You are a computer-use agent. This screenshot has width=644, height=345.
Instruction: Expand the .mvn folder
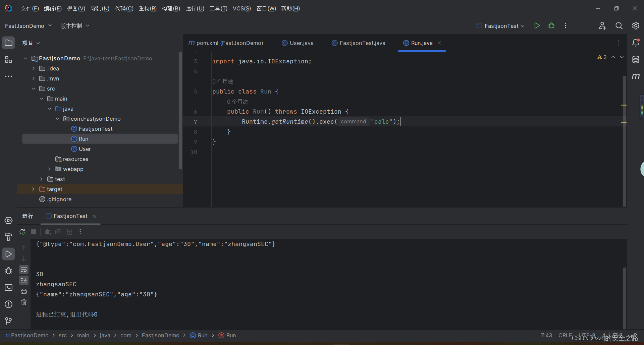(x=34, y=78)
